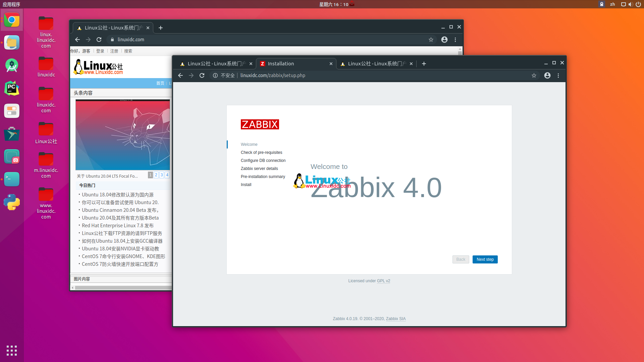Select Pre-installation summary step

263,177
